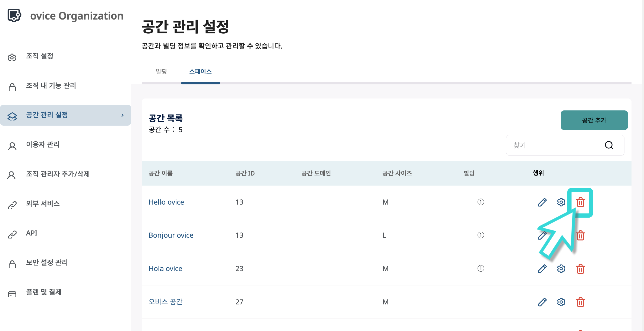Click the ovice Organization title text

pyautogui.click(x=77, y=16)
